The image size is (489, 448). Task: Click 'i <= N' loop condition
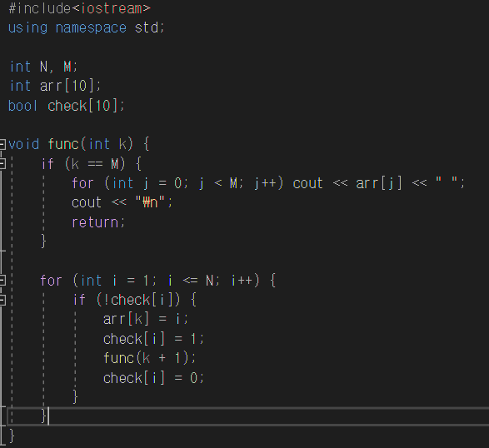190,281
